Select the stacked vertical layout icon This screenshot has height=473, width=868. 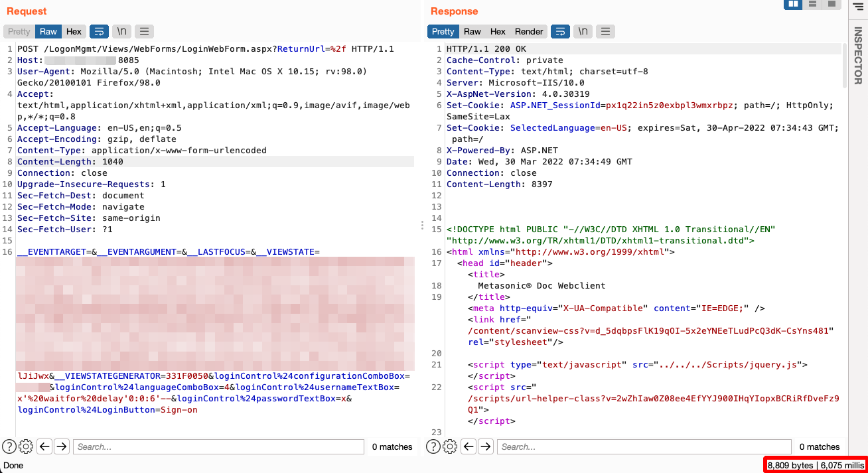click(x=812, y=5)
